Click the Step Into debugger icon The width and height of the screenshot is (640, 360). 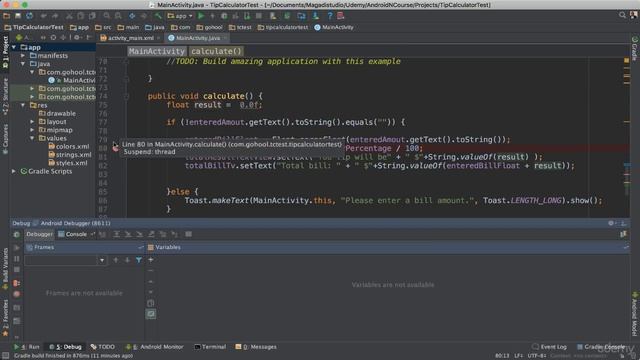128,234
